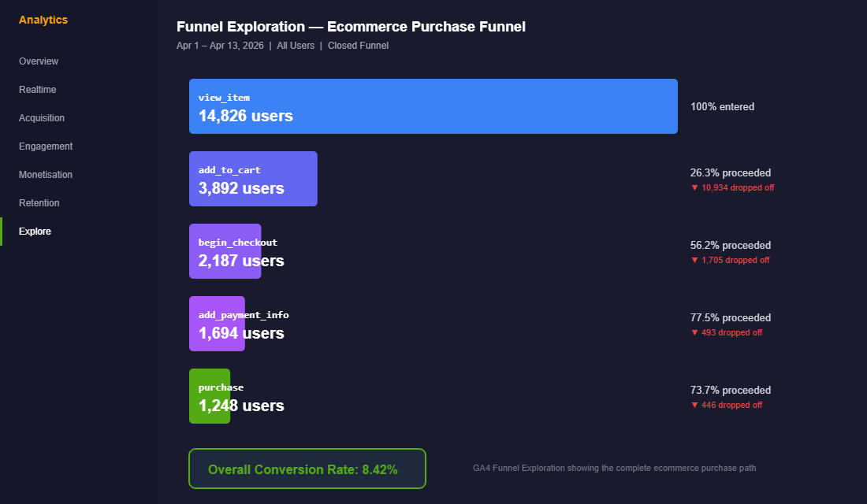The image size is (867, 504).
Task: Open the Closed Funnel setting
Action: click(x=357, y=45)
